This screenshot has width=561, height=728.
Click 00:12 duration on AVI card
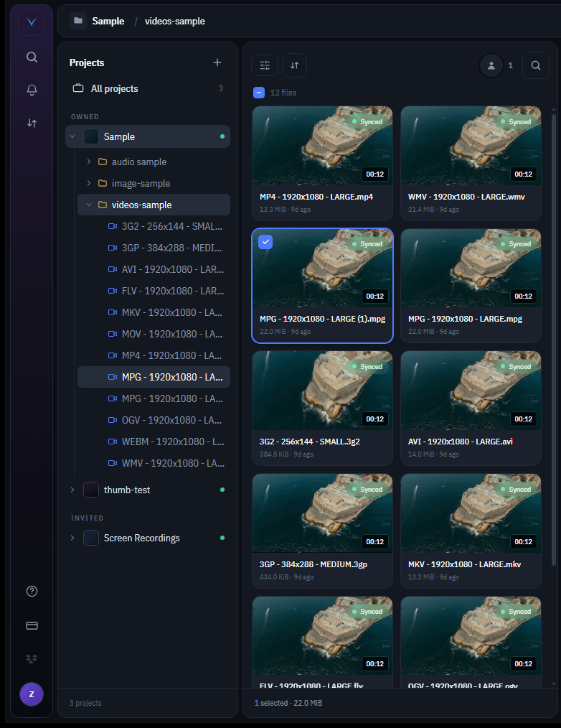click(x=523, y=419)
